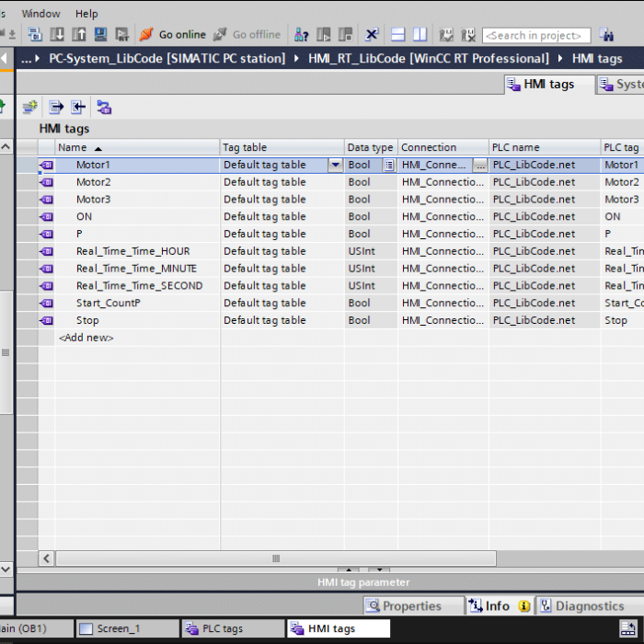Click tag icon of Real_Time_Time_HOUR row
Image resolution: width=644 pixels, height=644 pixels.
pyautogui.click(x=46, y=251)
